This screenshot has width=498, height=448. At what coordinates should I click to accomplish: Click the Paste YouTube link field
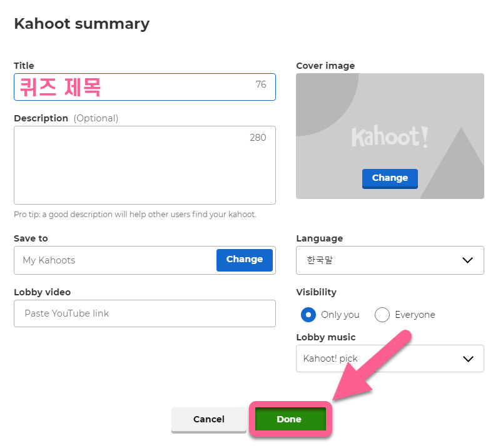(145, 313)
